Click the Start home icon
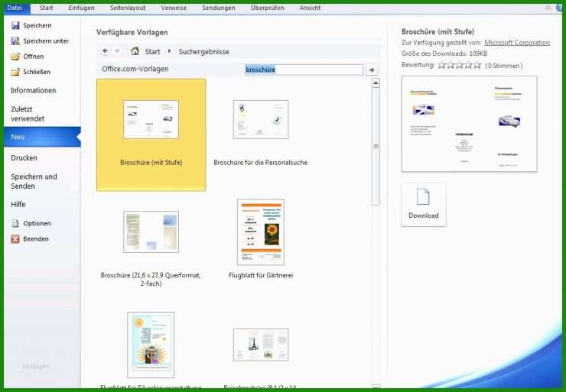Viewport: 566px width, 392px height. pos(135,51)
